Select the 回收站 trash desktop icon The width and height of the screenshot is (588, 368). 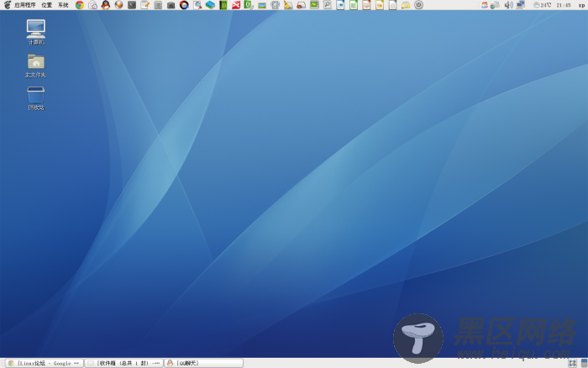[x=36, y=98]
